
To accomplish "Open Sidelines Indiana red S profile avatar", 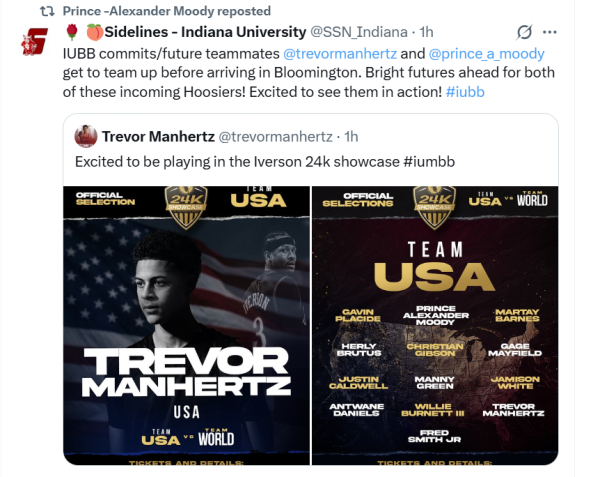I will pyautogui.click(x=35, y=41).
